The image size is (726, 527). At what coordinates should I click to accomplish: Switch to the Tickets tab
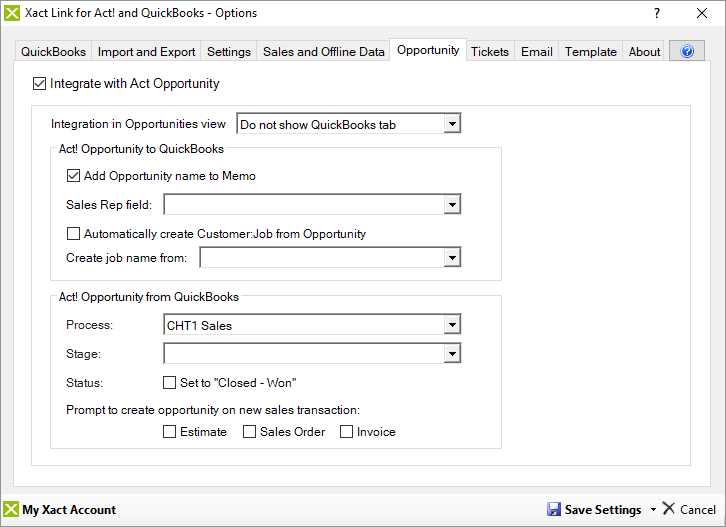490,51
